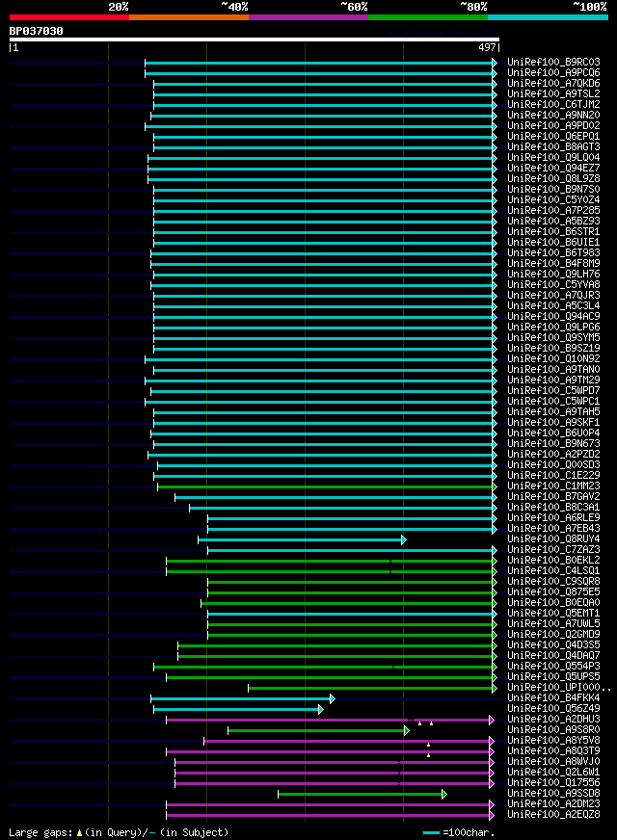Image resolution: width=617 pixels, height=840 pixels.
Task: Select the UniRef100_Q875E5 label
Action: click(x=553, y=592)
